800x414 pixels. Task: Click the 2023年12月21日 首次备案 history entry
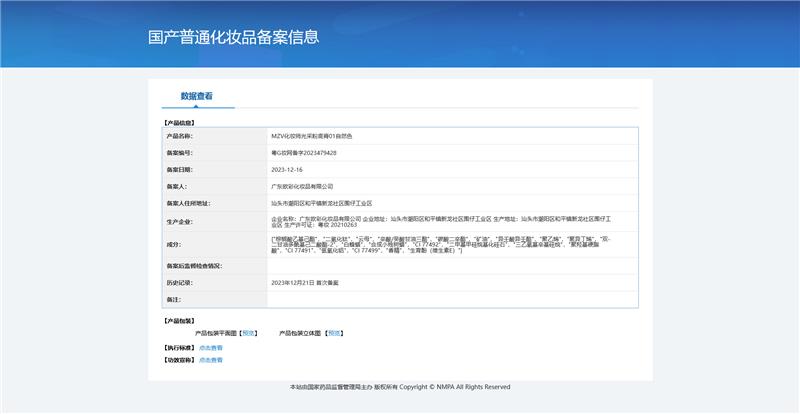305,282
